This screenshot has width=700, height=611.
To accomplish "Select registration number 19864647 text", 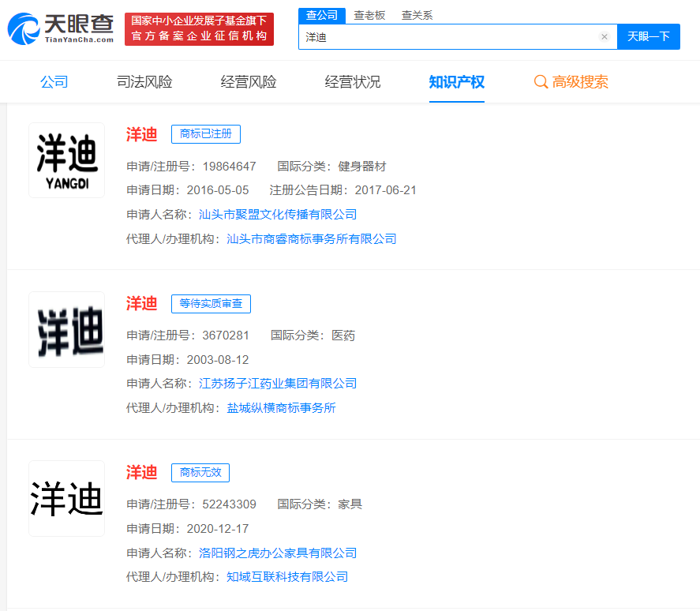I will pos(229,167).
